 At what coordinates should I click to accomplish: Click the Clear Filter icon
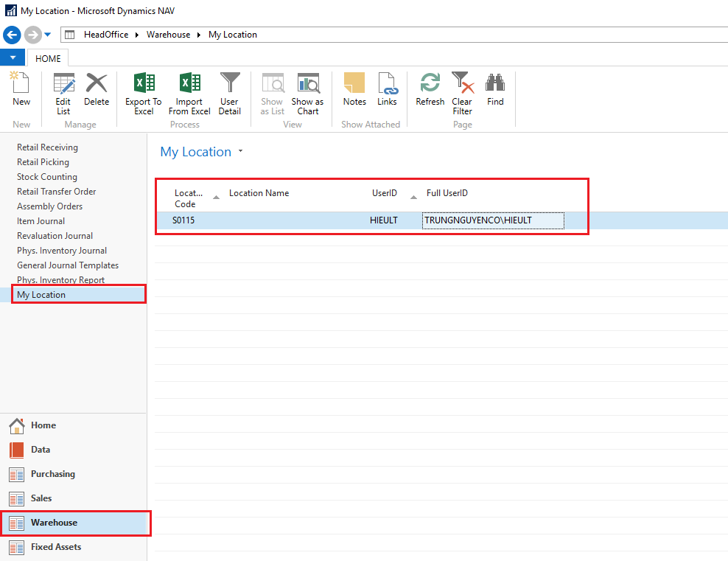[463, 83]
